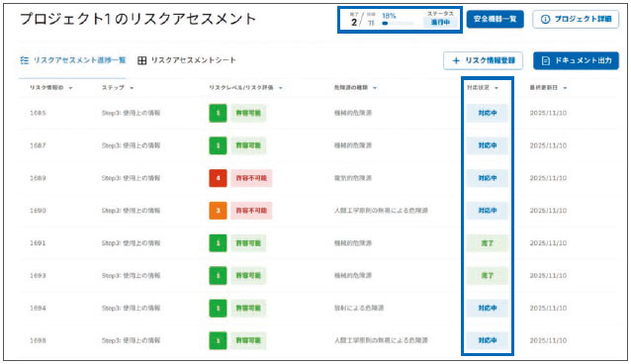Image resolution: width=631 pixels, height=364 pixels.
Task: Click 対応中 status in row 1685
Action: [x=488, y=113]
